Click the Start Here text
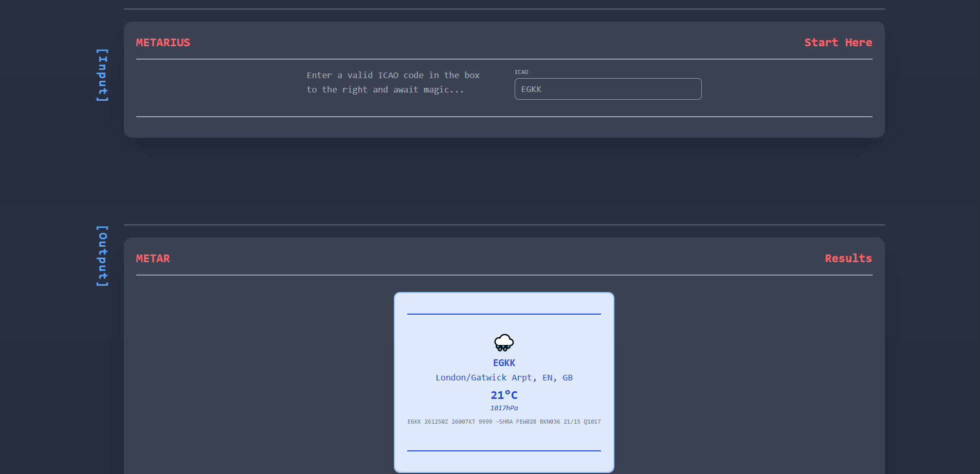Screen dimensions: 980x474 point(838,43)
